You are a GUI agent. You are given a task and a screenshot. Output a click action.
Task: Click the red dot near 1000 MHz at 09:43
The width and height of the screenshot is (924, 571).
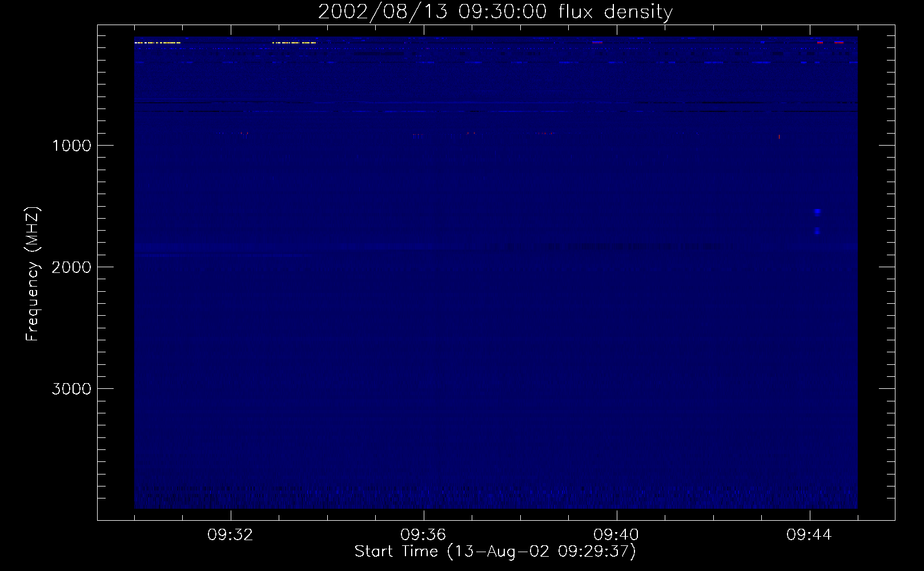coord(779,137)
